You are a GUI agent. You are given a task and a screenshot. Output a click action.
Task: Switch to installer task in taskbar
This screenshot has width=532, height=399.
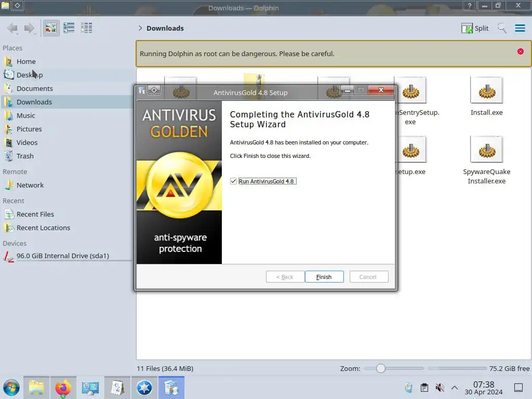(171, 388)
